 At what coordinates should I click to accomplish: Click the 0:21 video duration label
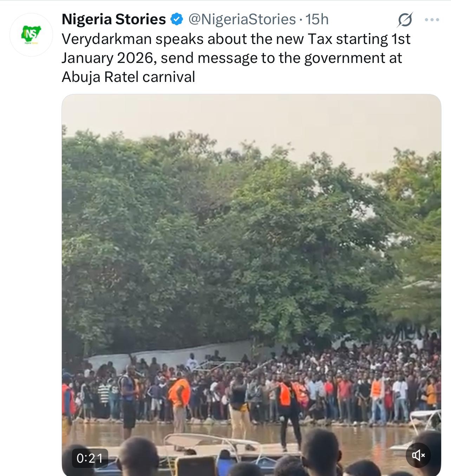(90, 458)
